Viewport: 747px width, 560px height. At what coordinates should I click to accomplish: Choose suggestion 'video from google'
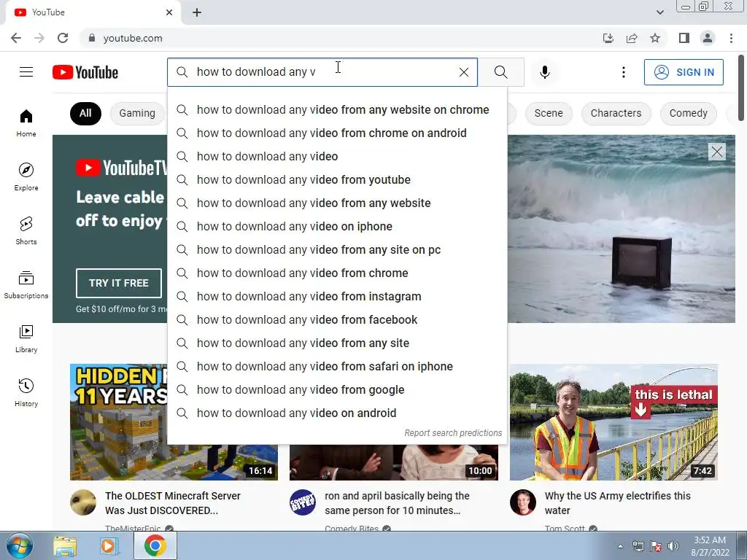tap(337, 389)
